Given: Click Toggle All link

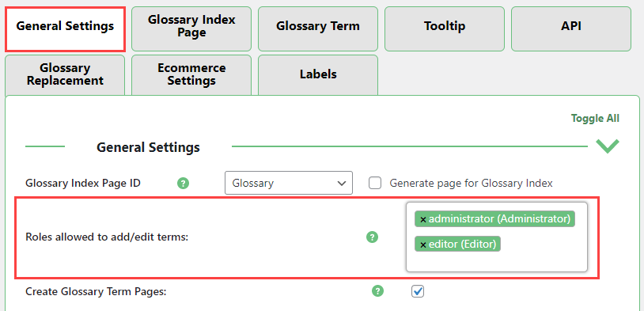Looking at the screenshot, I should pyautogui.click(x=595, y=119).
